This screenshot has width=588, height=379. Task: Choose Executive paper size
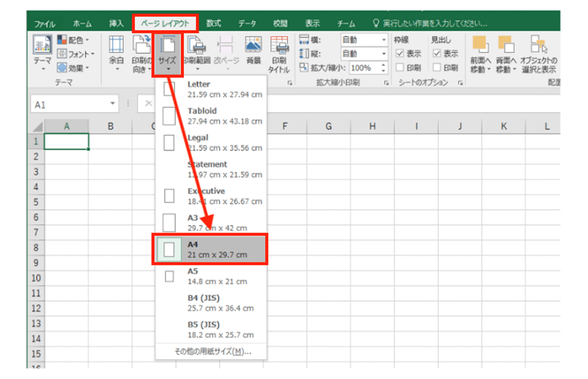point(212,196)
